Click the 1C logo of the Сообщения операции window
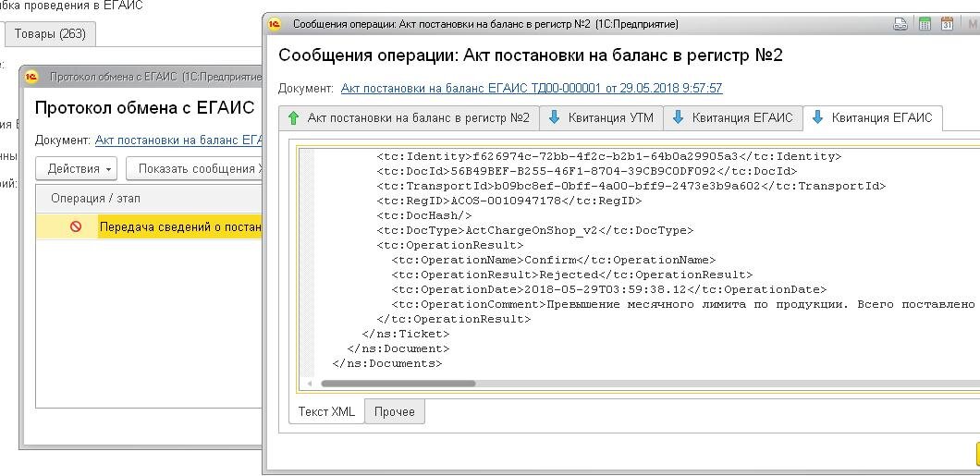The width and height of the screenshot is (980, 476). (x=275, y=24)
